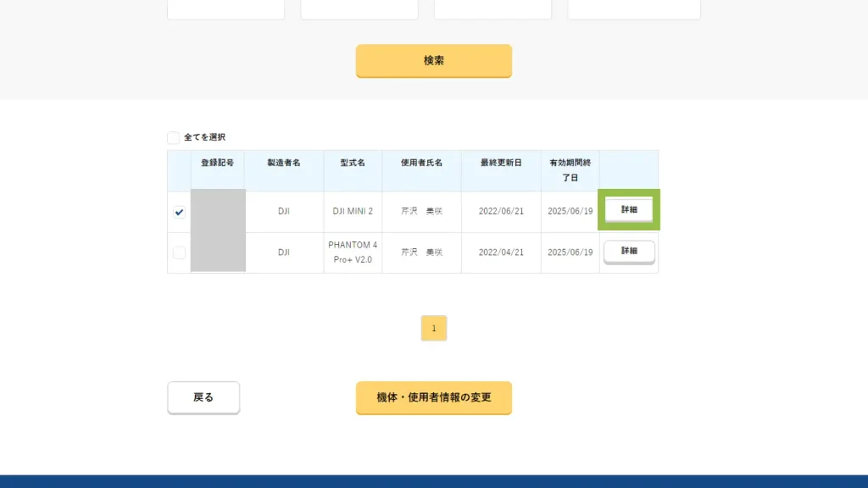Focus the second search field from left

359,9
